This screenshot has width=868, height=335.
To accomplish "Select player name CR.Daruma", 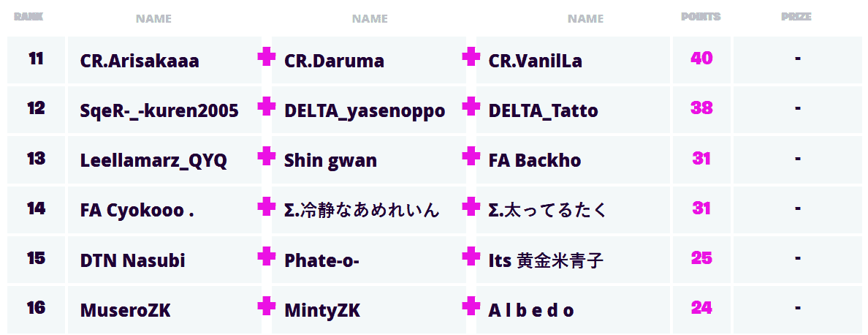I will pos(334,61).
